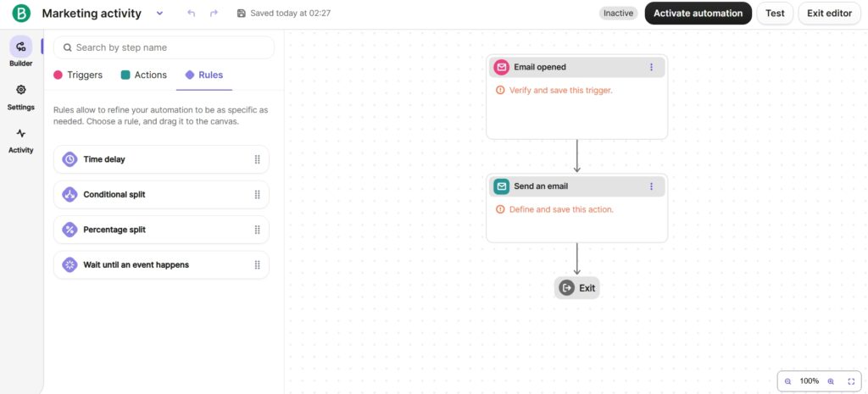Open Email opened step options menu
Image resolution: width=868 pixels, height=394 pixels.
click(651, 67)
